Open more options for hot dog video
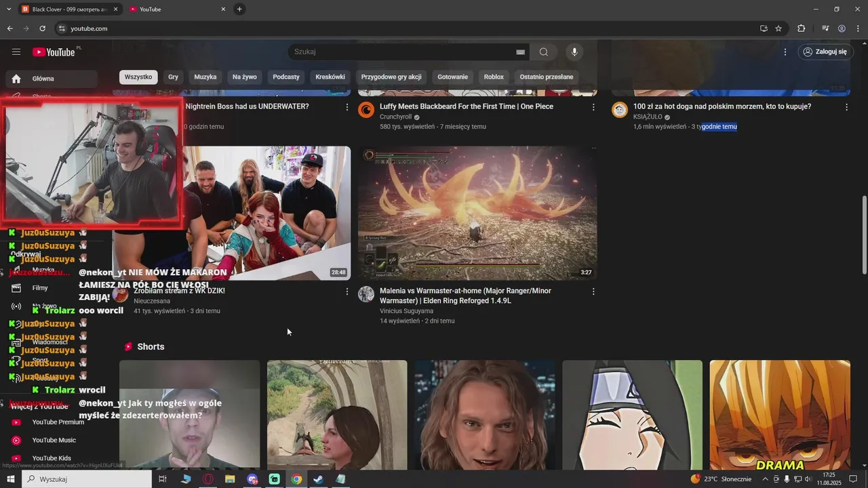Viewport: 868px width, 488px height. [846, 107]
